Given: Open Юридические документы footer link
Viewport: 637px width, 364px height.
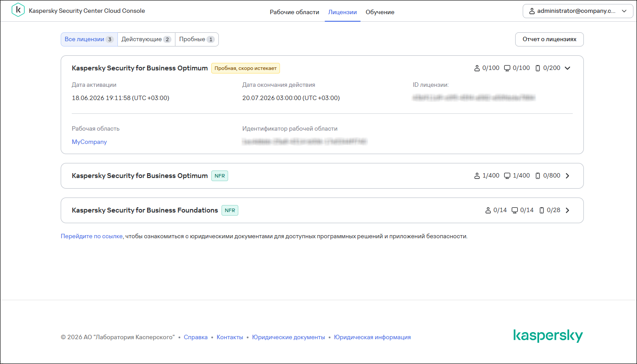Looking at the screenshot, I should pos(288,337).
